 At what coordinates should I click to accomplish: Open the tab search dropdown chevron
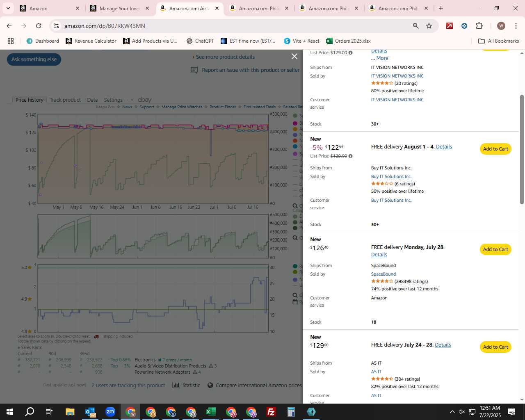8,8
